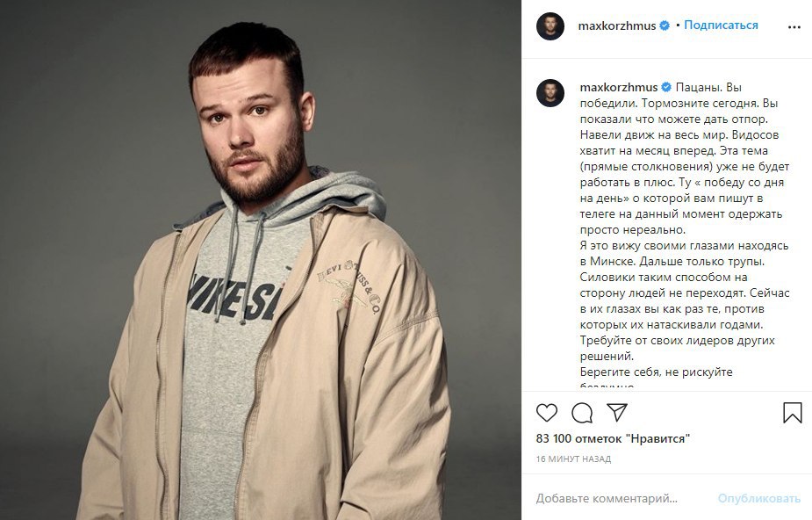This screenshot has height=520, width=812.
Task: Open maxkorzhmus username in caption
Action: click(x=618, y=88)
